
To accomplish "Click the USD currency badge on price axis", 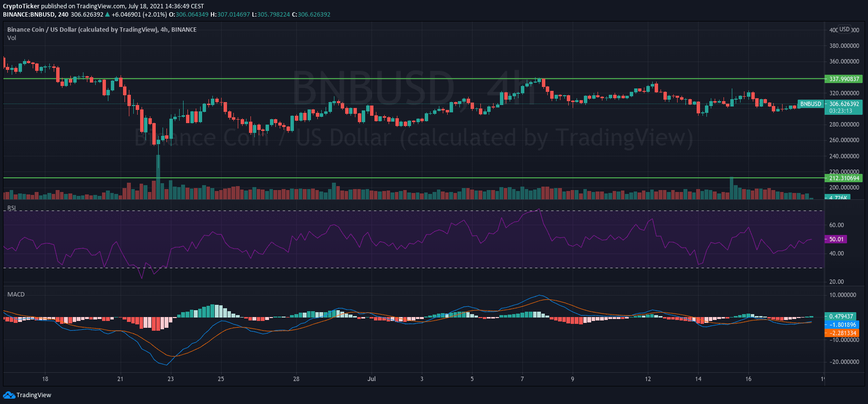I will click(844, 29).
